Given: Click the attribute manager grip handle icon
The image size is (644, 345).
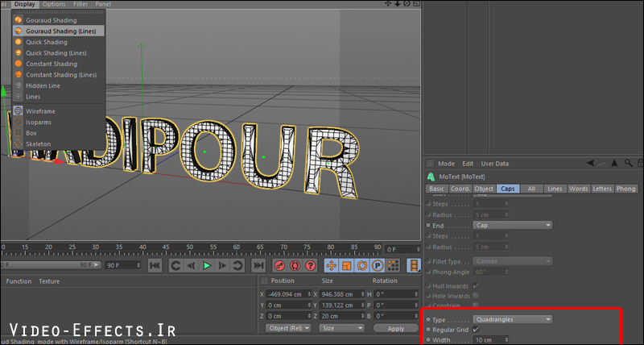Looking at the screenshot, I should point(430,164).
